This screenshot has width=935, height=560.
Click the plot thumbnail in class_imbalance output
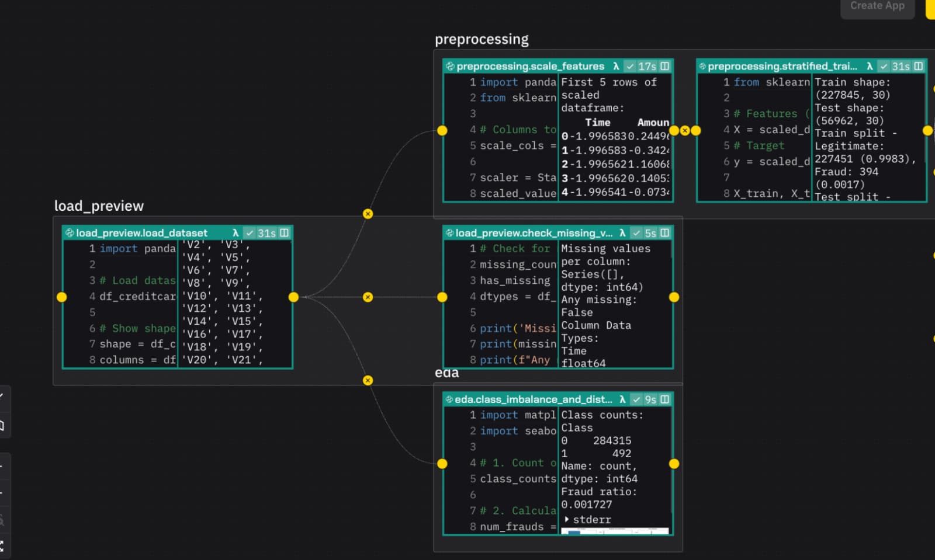[614, 533]
